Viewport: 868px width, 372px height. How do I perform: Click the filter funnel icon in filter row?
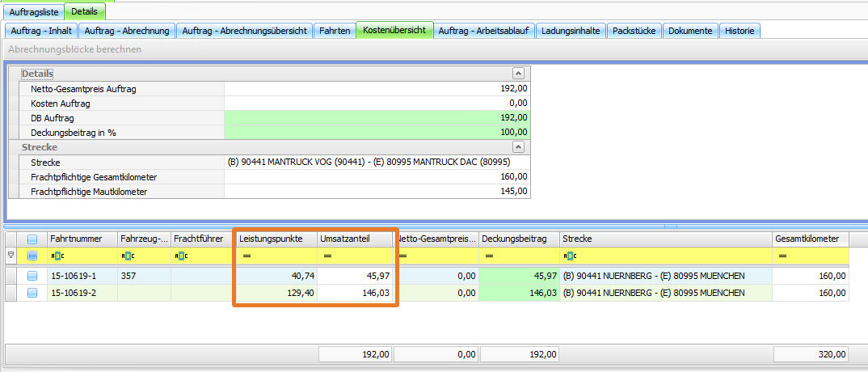tap(11, 256)
